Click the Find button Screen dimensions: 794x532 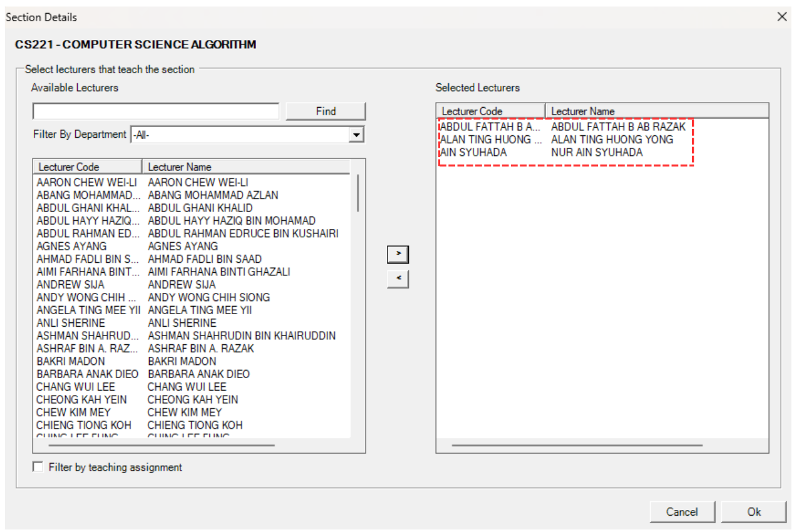(326, 111)
